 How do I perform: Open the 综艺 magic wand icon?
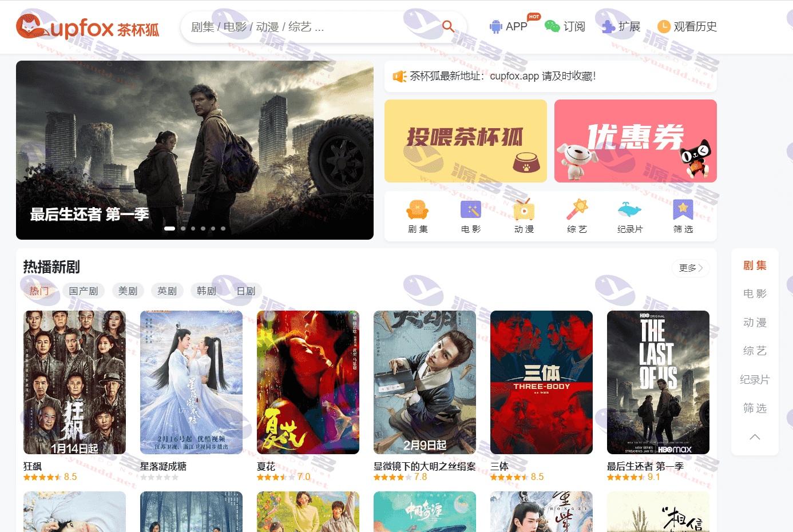[577, 209]
